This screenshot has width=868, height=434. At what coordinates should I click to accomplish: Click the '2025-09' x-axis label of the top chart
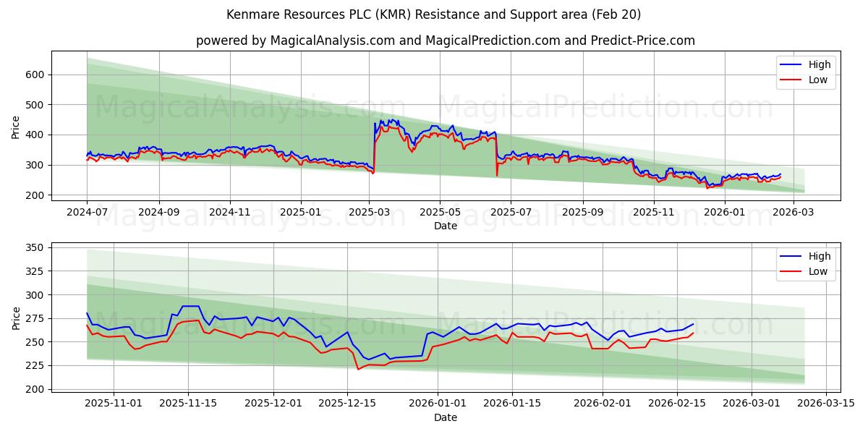point(583,212)
